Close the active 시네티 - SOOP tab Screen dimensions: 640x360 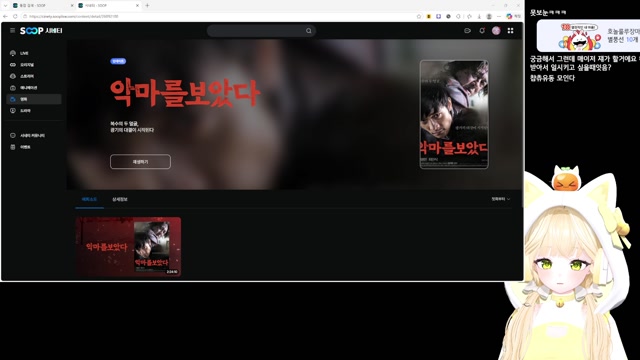pyautogui.click(x=137, y=5)
